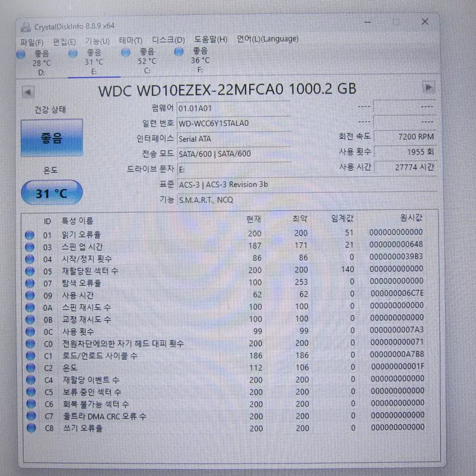Viewport: 476px width, 476px height.
Task: Click raw value 00000000001F of 온도
Action: pos(398,366)
